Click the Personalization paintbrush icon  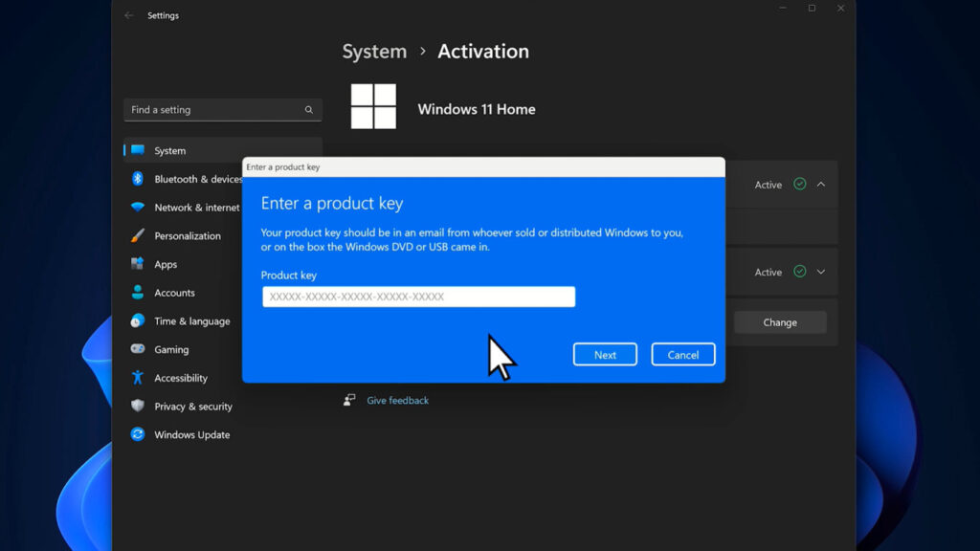pos(138,235)
